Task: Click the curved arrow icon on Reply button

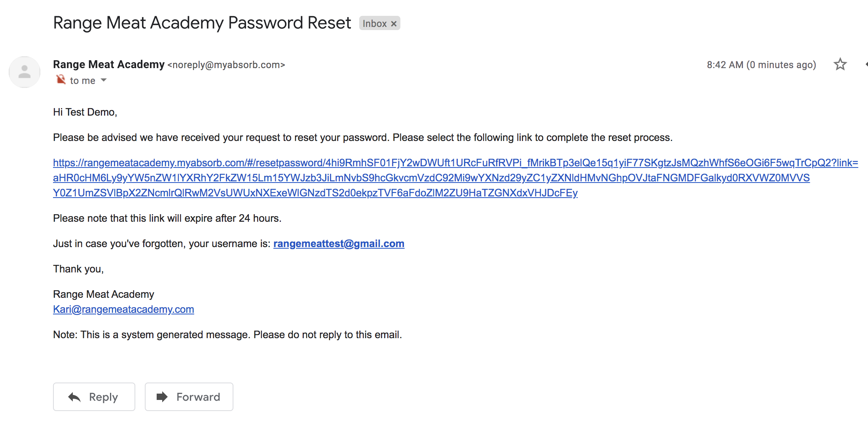Action: point(74,397)
